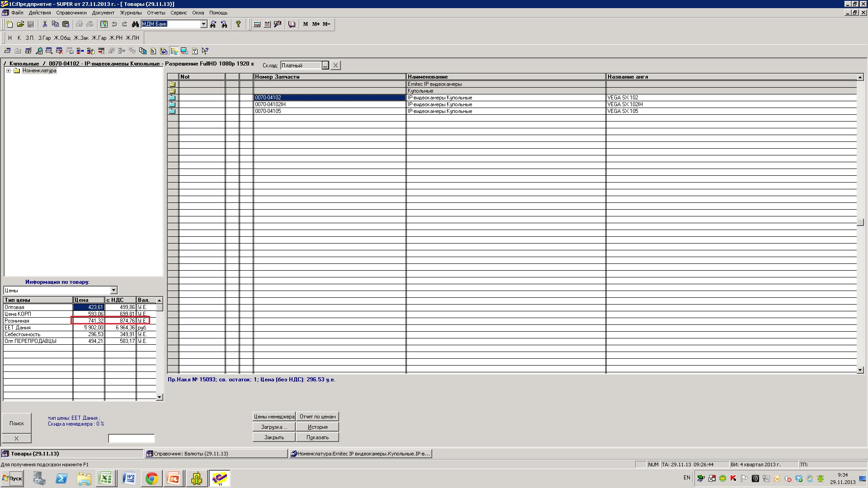This screenshot has width=868, height=488.
Task: Expand the Номенклатура tree node
Action: pyautogui.click(x=8, y=71)
